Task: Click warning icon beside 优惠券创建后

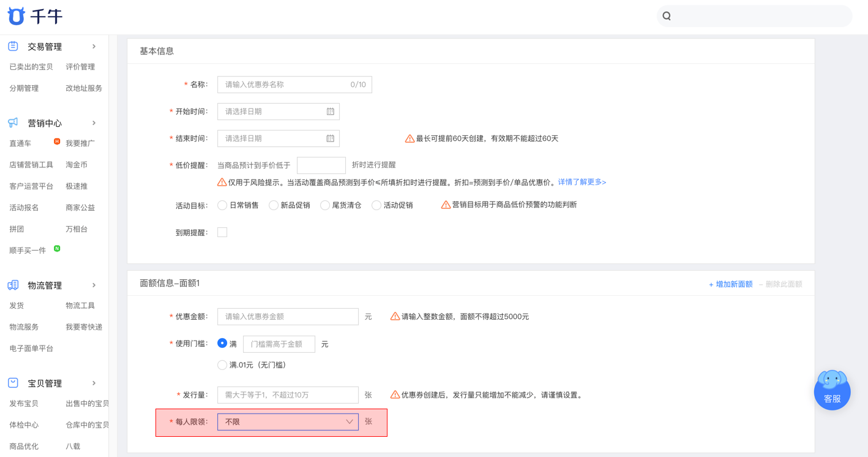Action: [395, 395]
